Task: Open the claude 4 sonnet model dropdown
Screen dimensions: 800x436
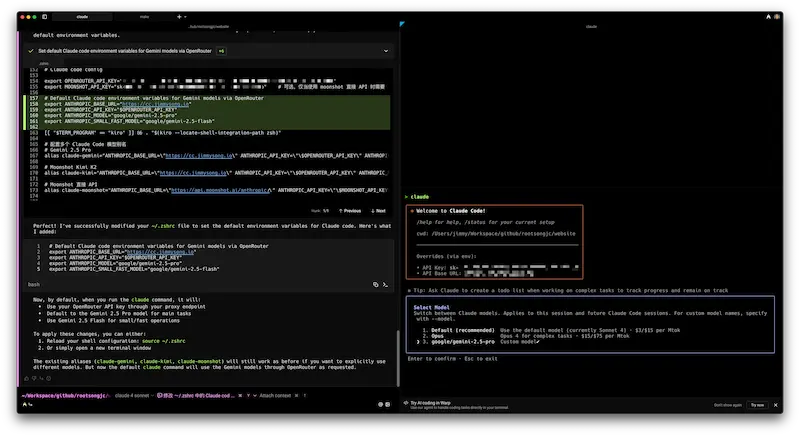Action: tap(134, 395)
